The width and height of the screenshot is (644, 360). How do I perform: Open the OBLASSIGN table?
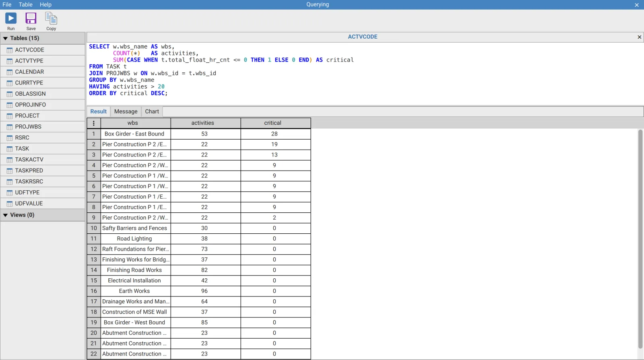(x=43, y=94)
